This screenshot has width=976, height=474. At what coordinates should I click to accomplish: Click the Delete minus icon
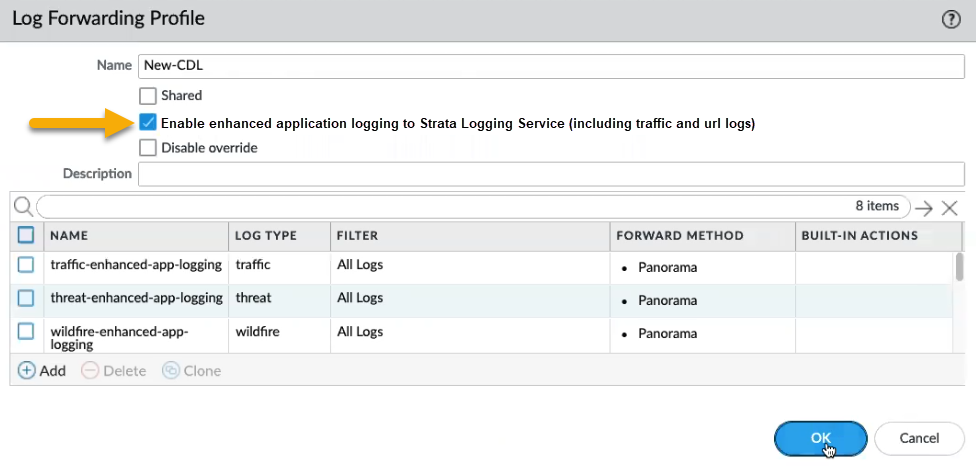click(89, 370)
